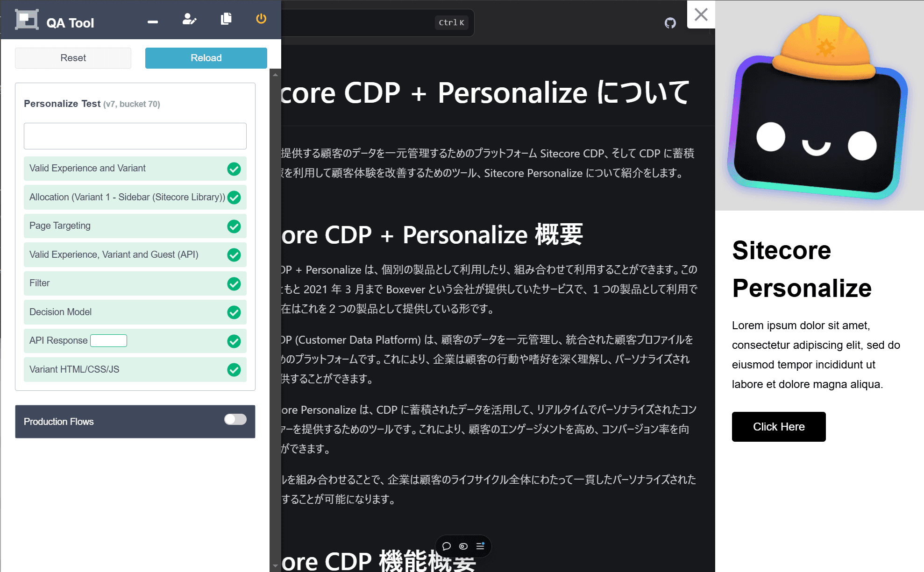
Task: Minimize the QA Tool panel
Action: (153, 21)
